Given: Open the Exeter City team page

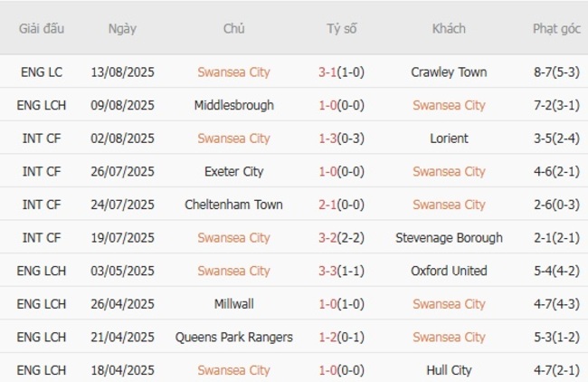Looking at the screenshot, I should point(233,171).
